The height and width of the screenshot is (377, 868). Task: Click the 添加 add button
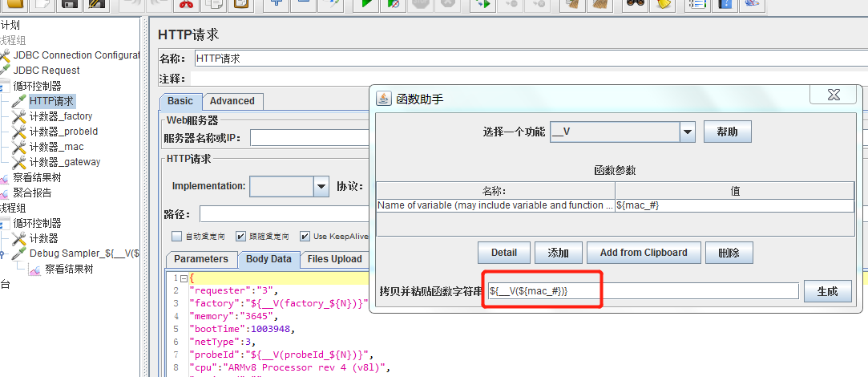click(558, 252)
